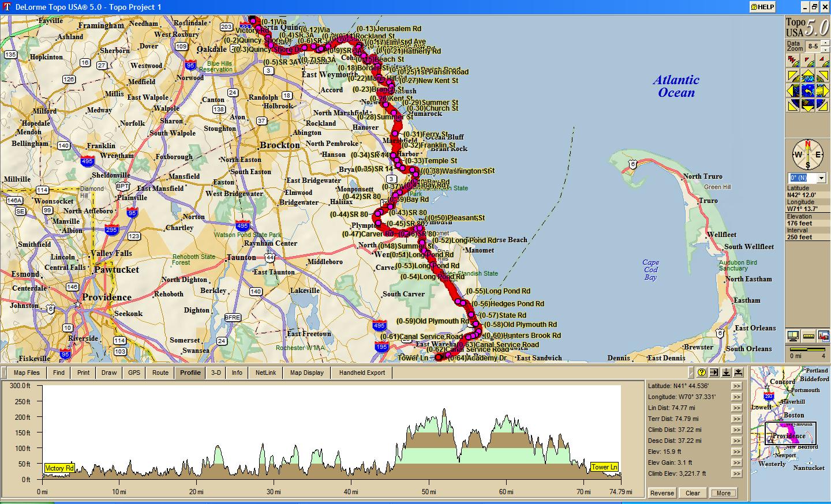Expand options for Climb Elev row

736,473
